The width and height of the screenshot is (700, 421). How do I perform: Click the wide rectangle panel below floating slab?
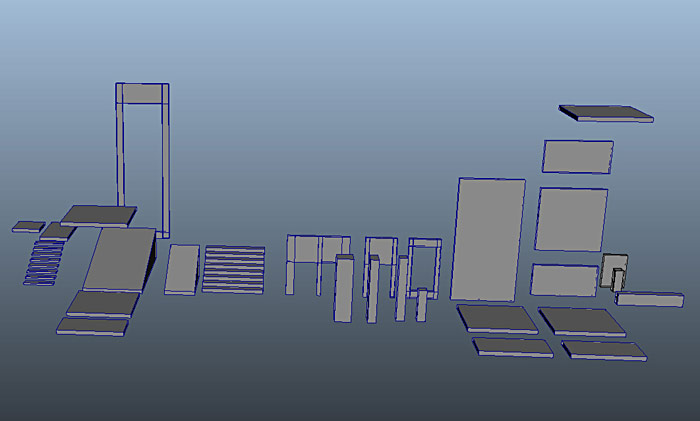(x=578, y=157)
